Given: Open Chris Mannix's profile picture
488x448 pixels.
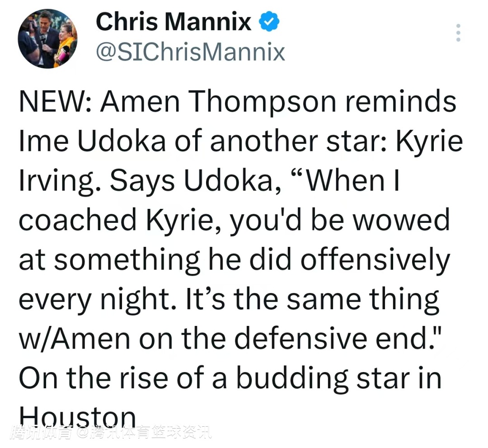Looking at the screenshot, I should [47, 39].
